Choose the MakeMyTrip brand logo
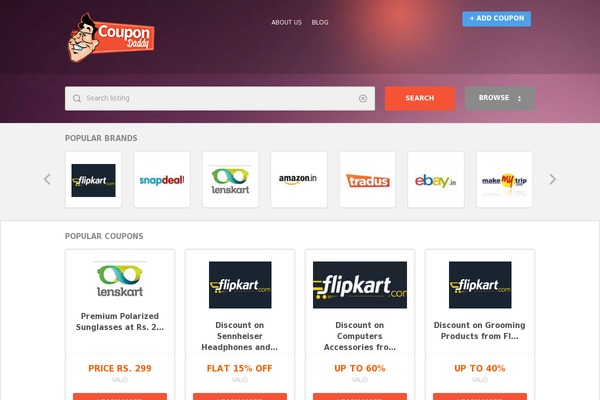 [504, 180]
